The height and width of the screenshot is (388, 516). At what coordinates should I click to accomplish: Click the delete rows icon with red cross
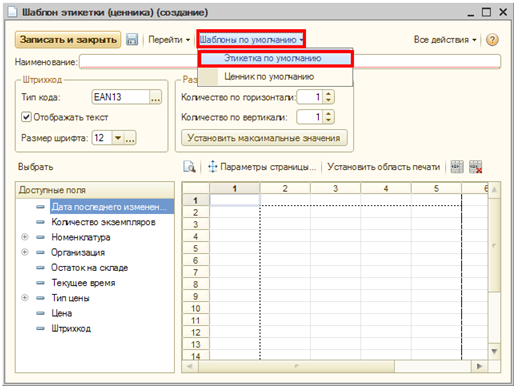tap(475, 166)
